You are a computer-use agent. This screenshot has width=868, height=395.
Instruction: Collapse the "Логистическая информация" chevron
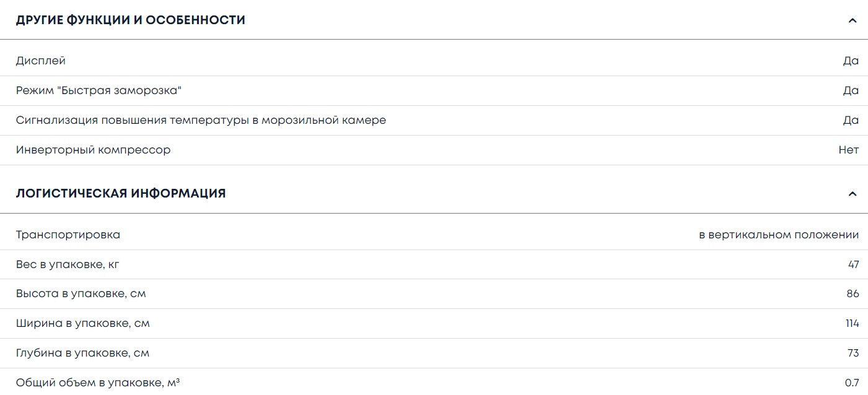853,194
